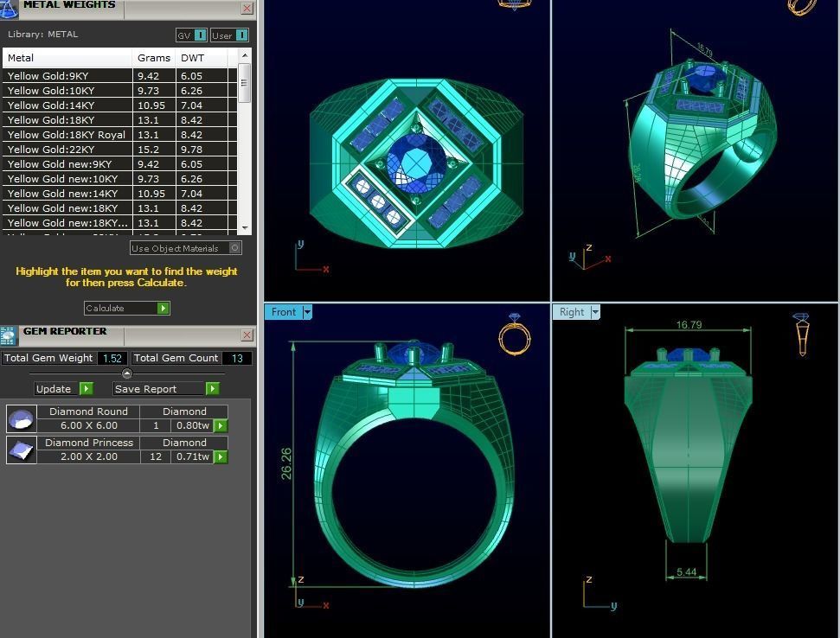Select Yellow Gold new:18KY row
840x638 pixels.
click(x=120, y=208)
